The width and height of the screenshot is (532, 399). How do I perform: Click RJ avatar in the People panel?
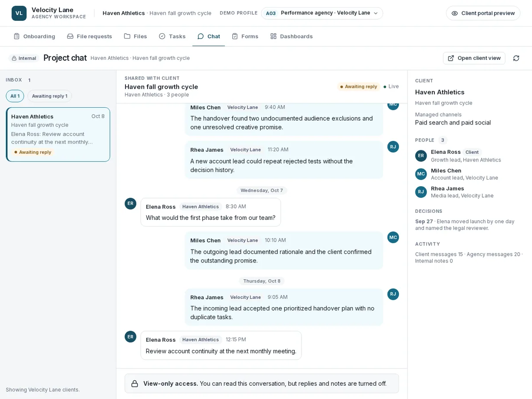coord(421,192)
